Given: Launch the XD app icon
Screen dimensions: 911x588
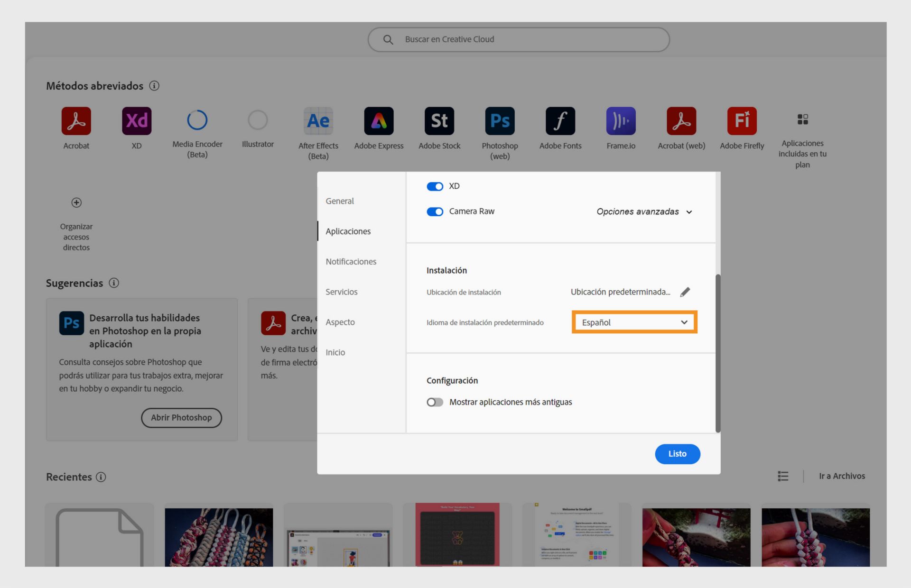Looking at the screenshot, I should click(137, 121).
